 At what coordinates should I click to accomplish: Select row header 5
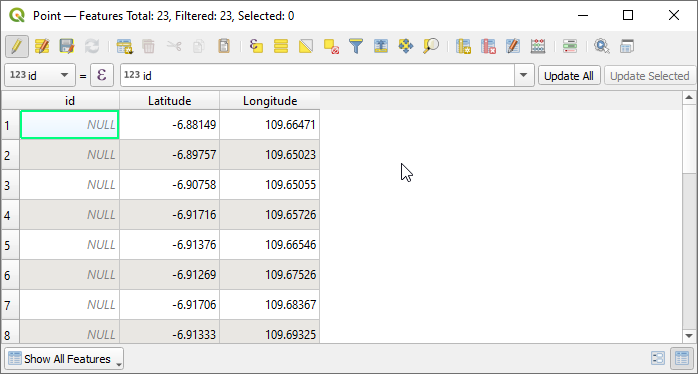(x=10, y=245)
